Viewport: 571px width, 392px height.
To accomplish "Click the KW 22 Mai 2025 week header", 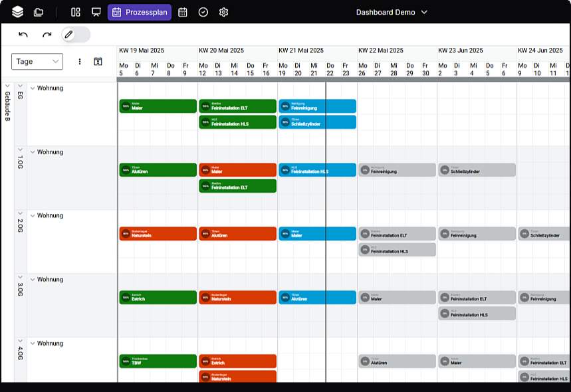I will (381, 50).
